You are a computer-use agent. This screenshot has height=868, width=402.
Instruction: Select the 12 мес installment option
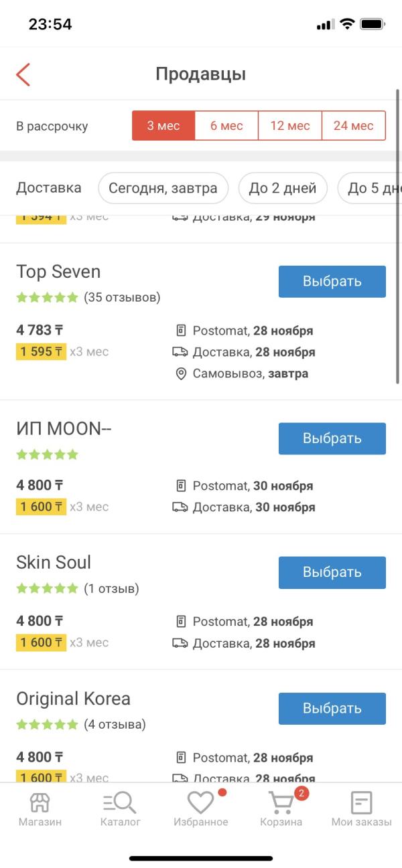pyautogui.click(x=290, y=126)
